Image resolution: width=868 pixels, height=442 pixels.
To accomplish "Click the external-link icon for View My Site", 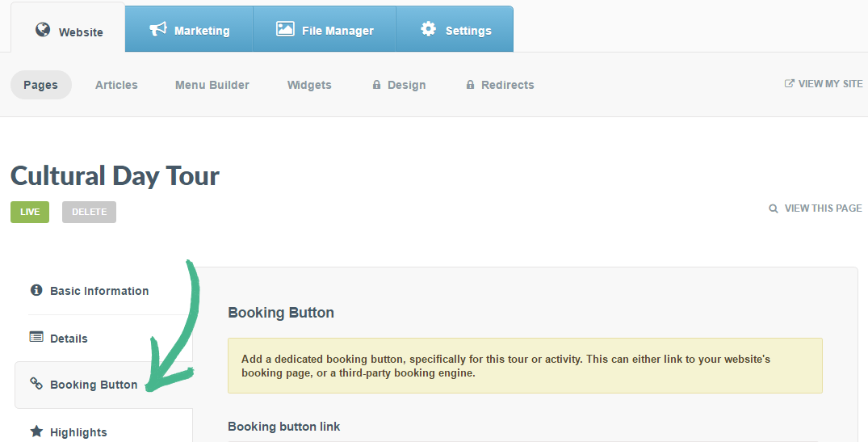I will (790, 83).
